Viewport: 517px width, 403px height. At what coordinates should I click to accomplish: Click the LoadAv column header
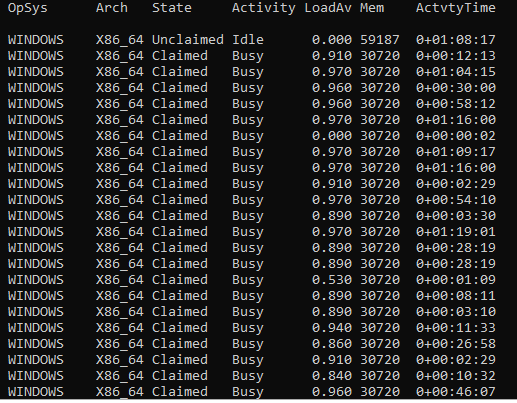tap(328, 8)
